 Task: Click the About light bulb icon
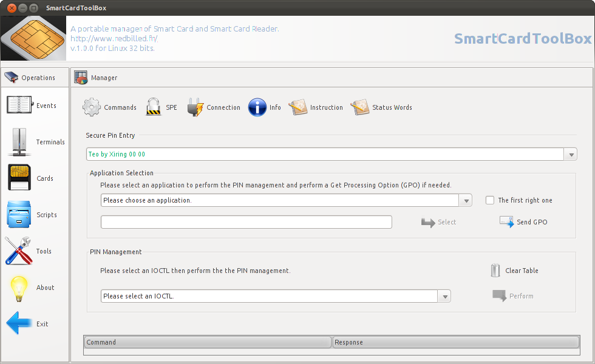pyautogui.click(x=19, y=288)
